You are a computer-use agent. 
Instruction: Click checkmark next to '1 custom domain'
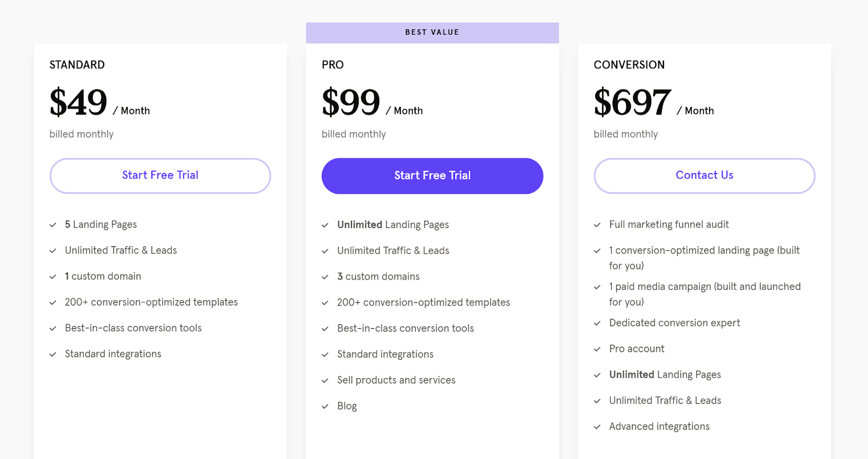pos(53,277)
